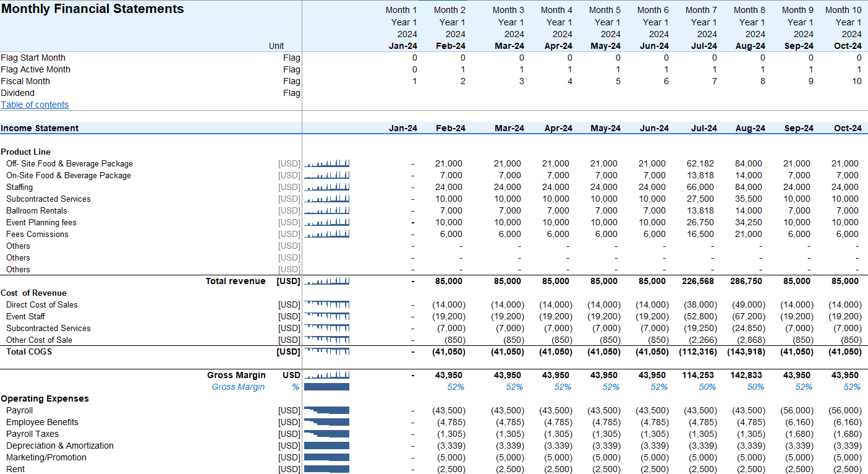The image size is (868, 474).
Task: Click the Direct Cost of Sales sparkline
Action: (327, 304)
